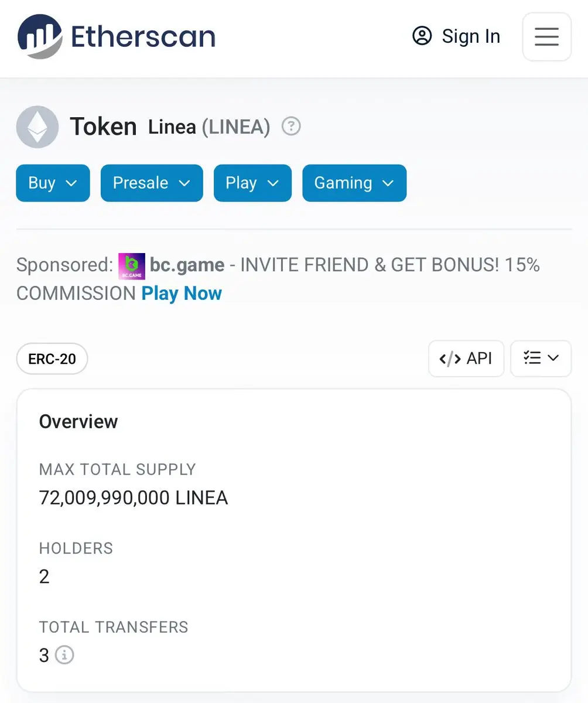This screenshot has height=703, width=588.
Task: Open the hamburger navigation menu
Action: 546,37
